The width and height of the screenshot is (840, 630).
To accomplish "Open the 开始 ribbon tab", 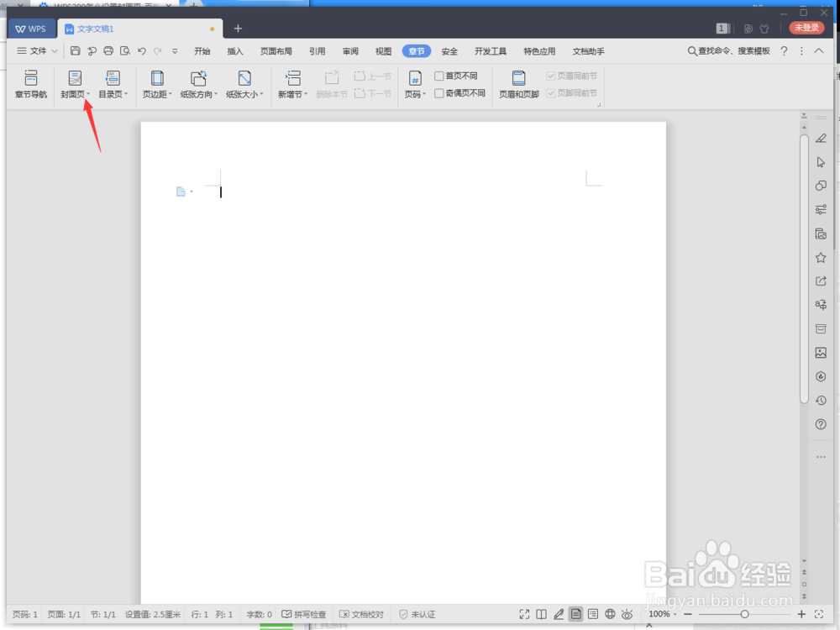I will [202, 51].
